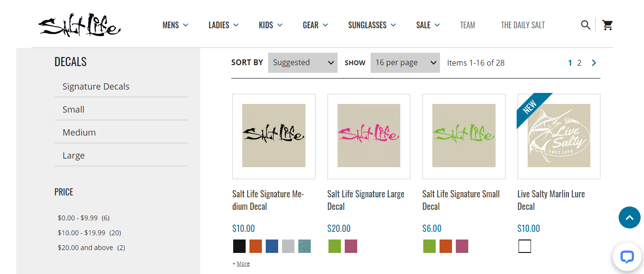Expand the Sunglasses menu

[x=372, y=25]
